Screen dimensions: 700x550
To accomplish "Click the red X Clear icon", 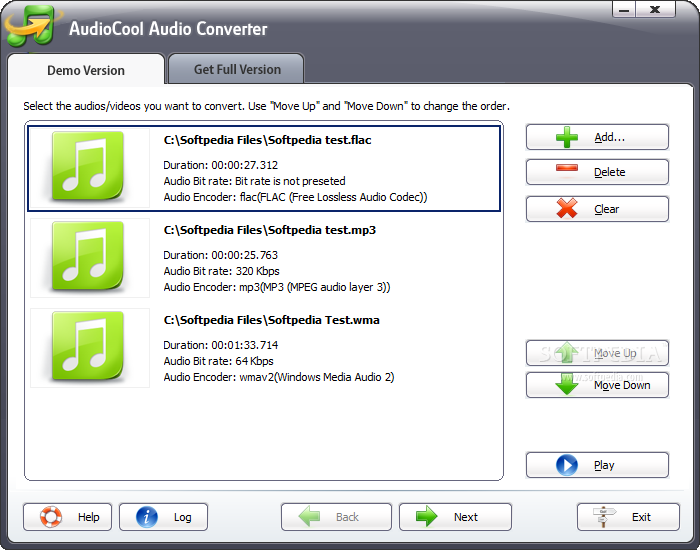I will [x=567, y=208].
